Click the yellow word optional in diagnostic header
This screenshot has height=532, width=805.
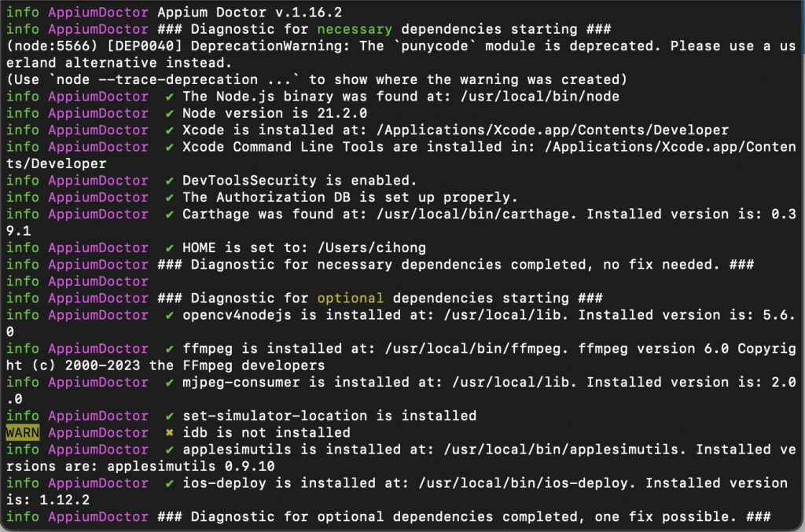(350, 298)
